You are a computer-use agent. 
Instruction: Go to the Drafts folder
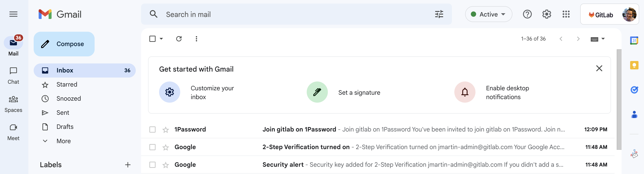point(65,127)
